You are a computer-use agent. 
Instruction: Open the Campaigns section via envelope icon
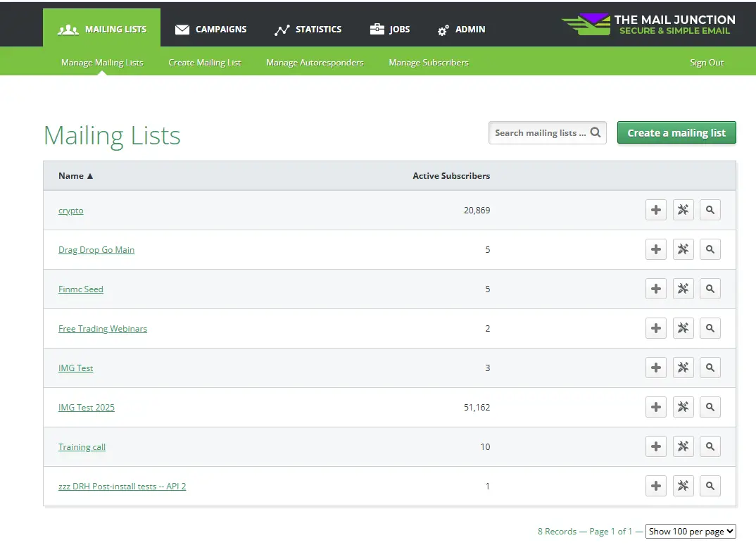click(x=182, y=30)
